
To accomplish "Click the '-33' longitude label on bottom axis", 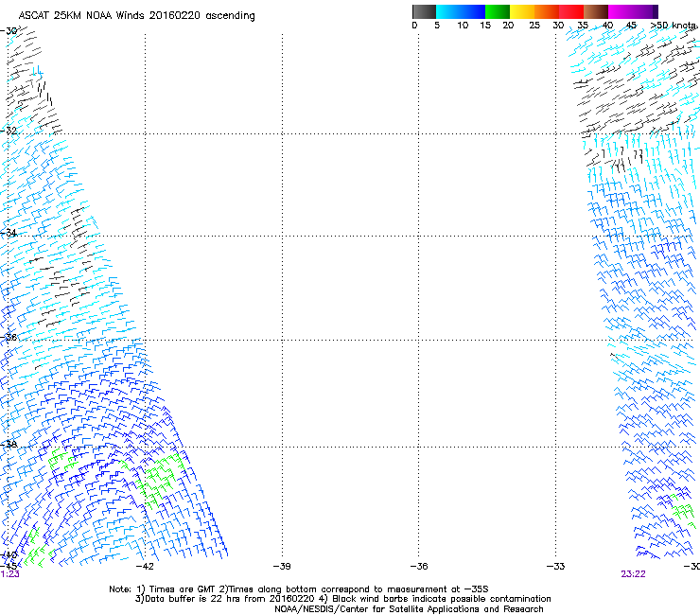I will [x=555, y=567].
